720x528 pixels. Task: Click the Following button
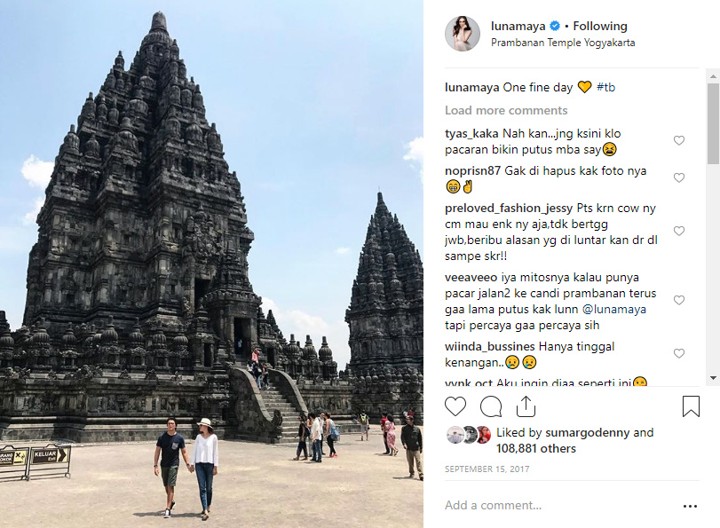coord(600,26)
